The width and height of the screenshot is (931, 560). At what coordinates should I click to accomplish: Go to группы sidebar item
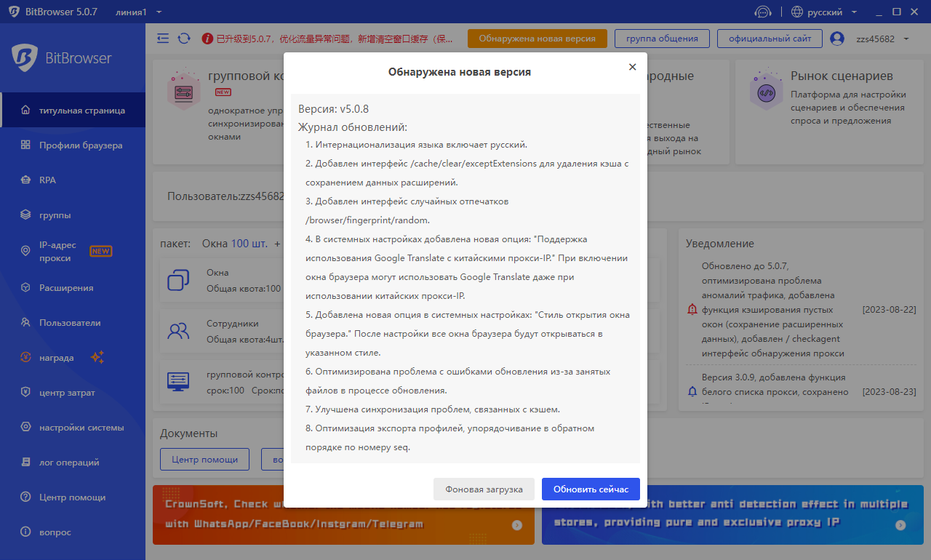pyautogui.click(x=73, y=215)
